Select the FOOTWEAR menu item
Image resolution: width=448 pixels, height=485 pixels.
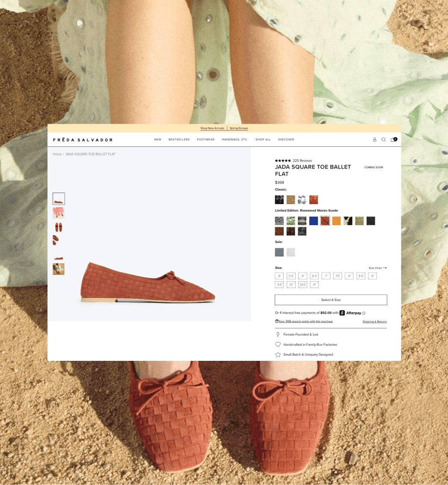point(206,139)
